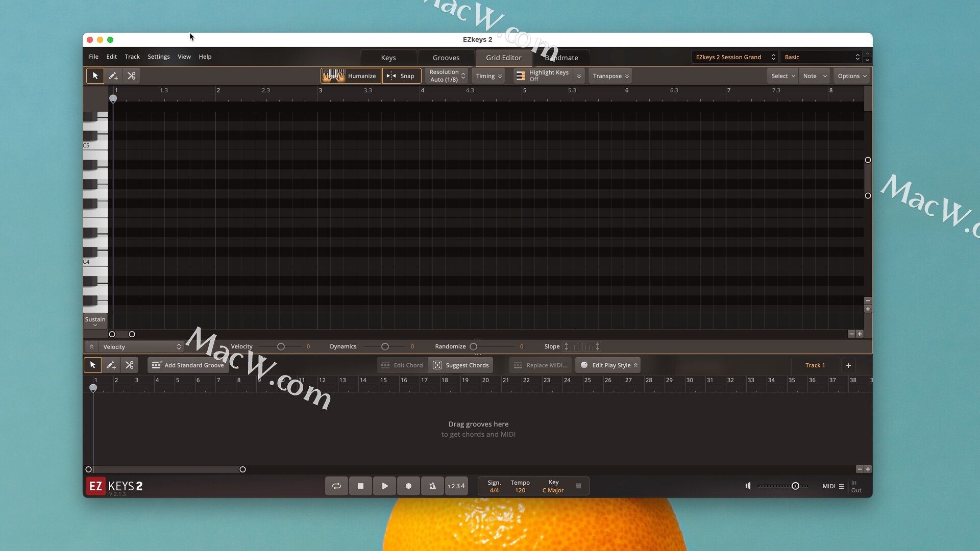Switch to the Grid Editor tab
Viewport: 980px width, 551px height.
(504, 58)
